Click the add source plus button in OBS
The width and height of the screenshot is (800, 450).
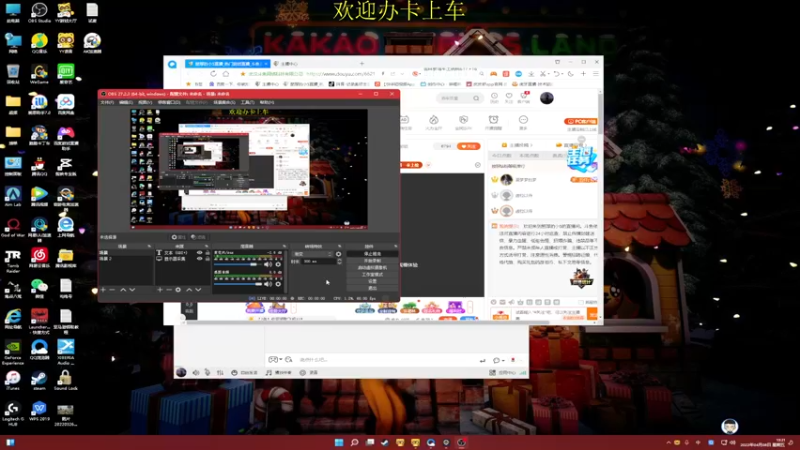click(160, 290)
